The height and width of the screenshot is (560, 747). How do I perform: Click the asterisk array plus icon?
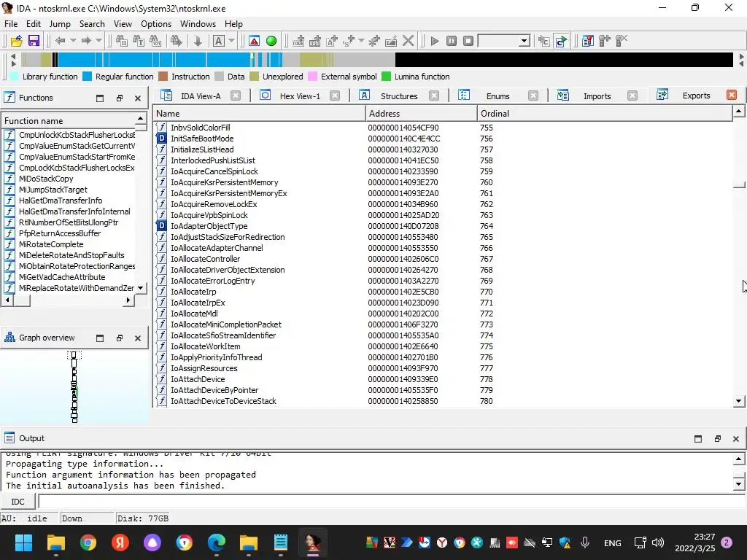coord(374,41)
